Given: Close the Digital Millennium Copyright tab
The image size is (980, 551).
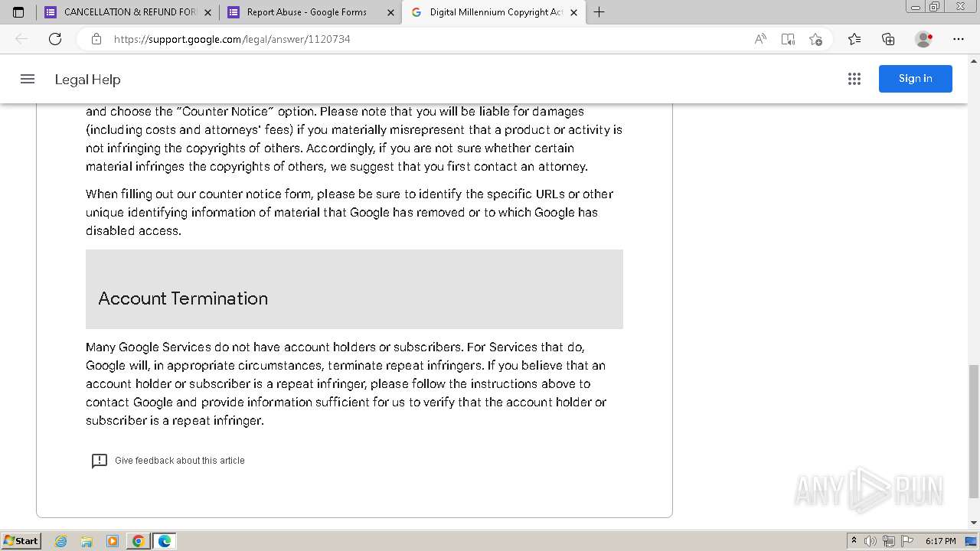Looking at the screenshot, I should pyautogui.click(x=573, y=12).
